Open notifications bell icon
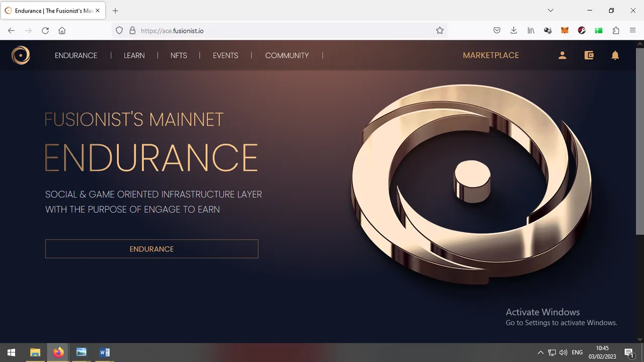 pyautogui.click(x=615, y=55)
